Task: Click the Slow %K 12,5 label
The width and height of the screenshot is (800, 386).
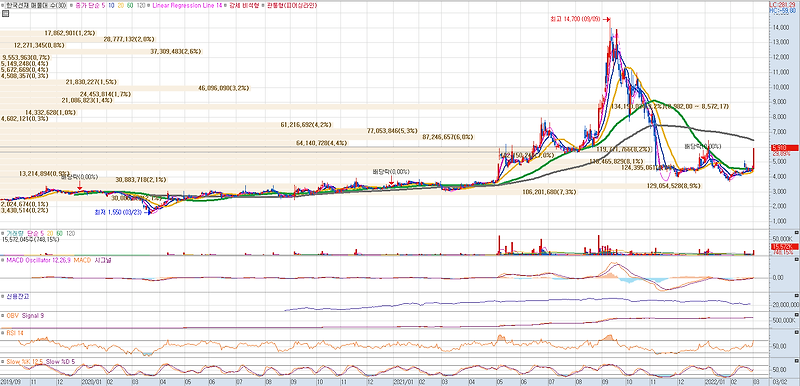Action: tap(24, 361)
